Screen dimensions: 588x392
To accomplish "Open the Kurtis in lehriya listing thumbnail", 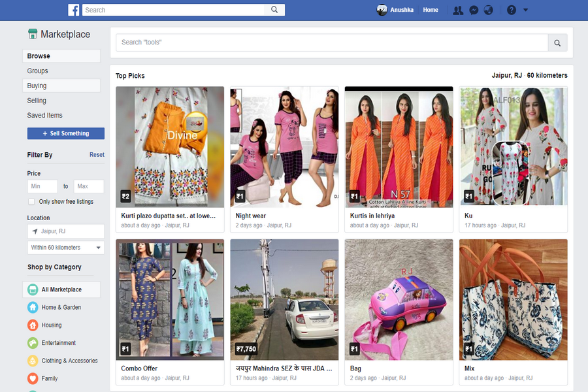I will click(399, 146).
